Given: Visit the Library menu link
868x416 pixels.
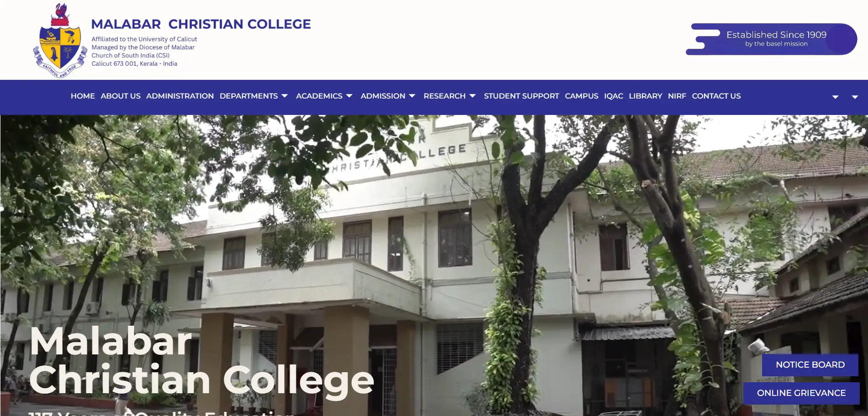Looking at the screenshot, I should coord(645,96).
